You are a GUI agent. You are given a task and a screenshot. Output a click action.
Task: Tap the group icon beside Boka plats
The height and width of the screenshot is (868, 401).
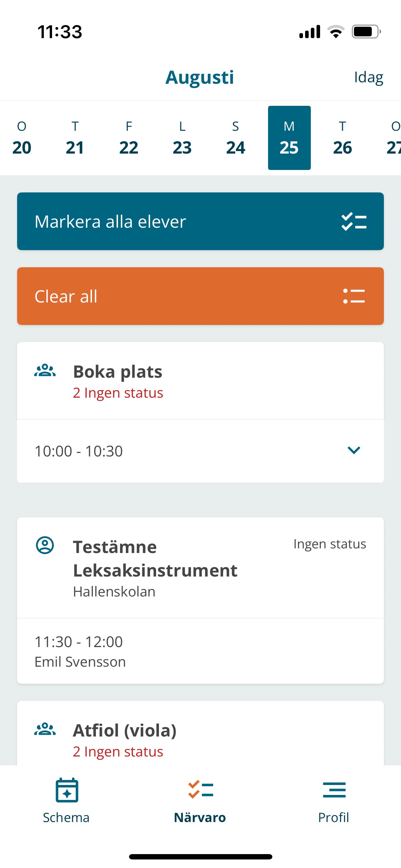click(x=45, y=371)
